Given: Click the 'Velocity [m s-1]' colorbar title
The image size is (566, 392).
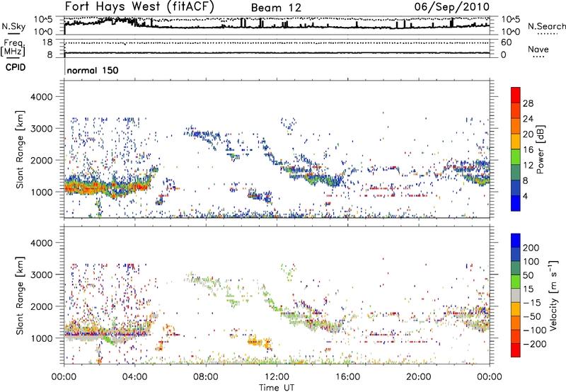Looking at the screenshot, I should coord(553,295).
